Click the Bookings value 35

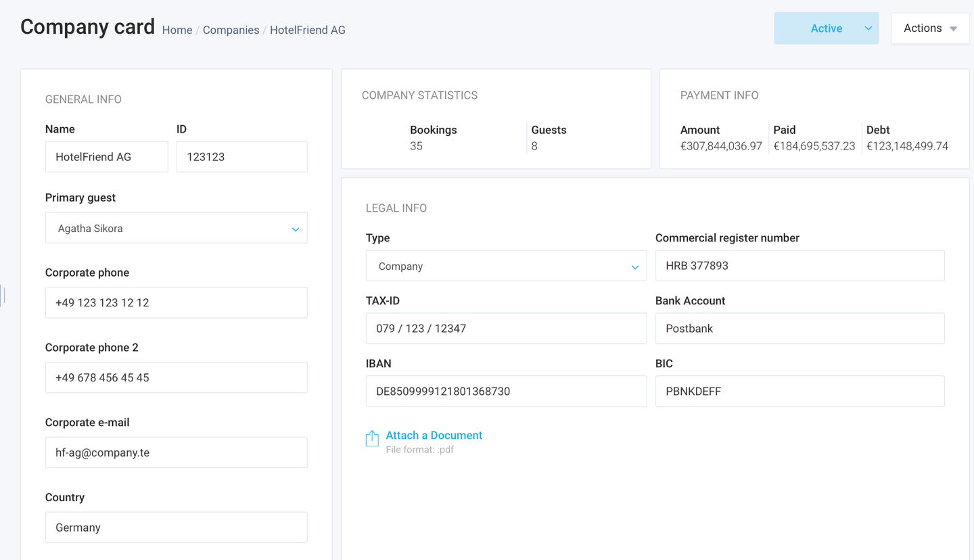pyautogui.click(x=416, y=146)
